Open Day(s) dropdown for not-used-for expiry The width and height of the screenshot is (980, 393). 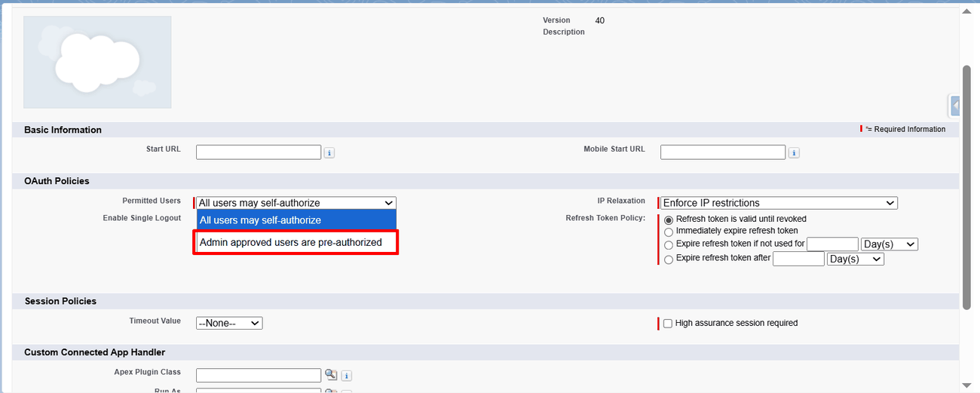coord(890,244)
